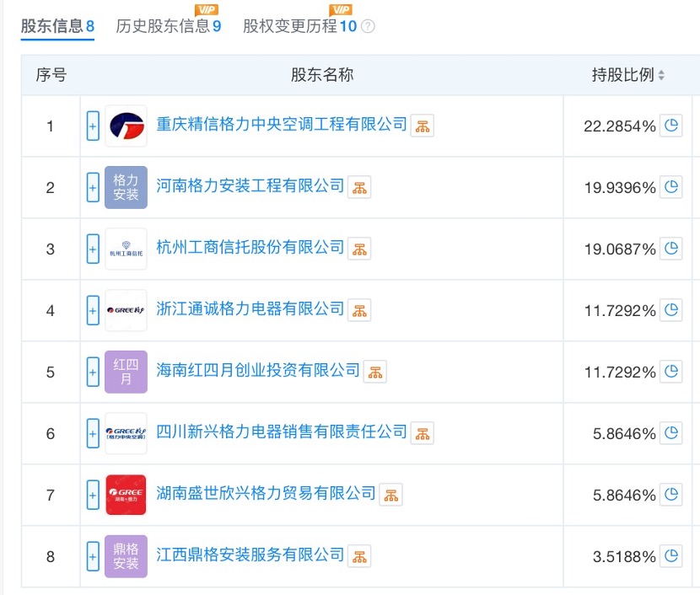This screenshot has width=700, height=595.
Task: Show pie chart for 湖南盛世欣兴 5.8646%
Action: (x=671, y=495)
